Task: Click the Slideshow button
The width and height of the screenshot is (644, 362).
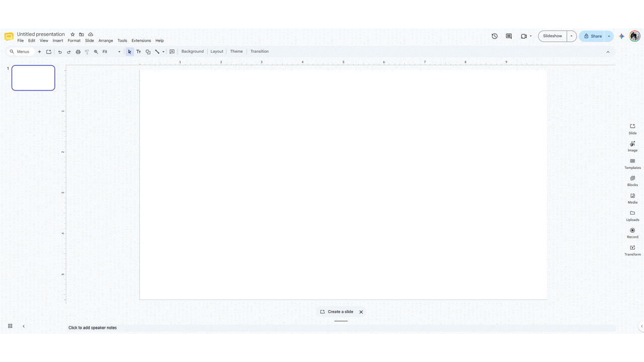Action: coord(552,36)
